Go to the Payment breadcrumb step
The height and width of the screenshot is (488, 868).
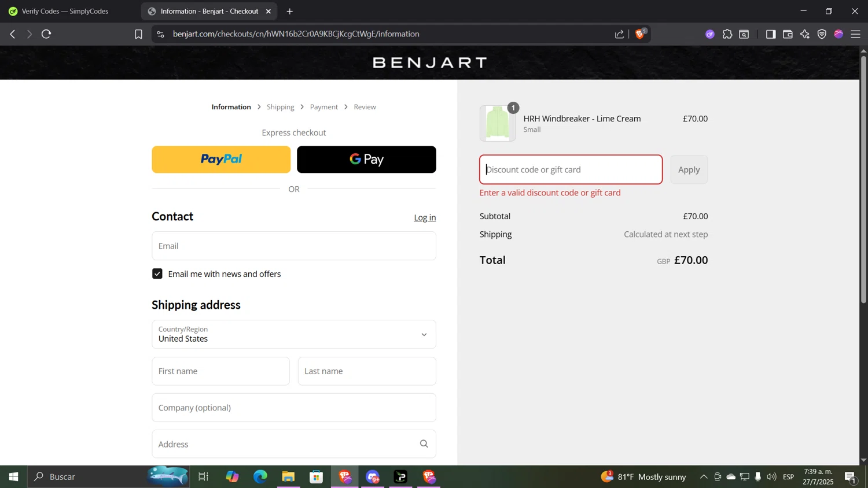pyautogui.click(x=324, y=107)
